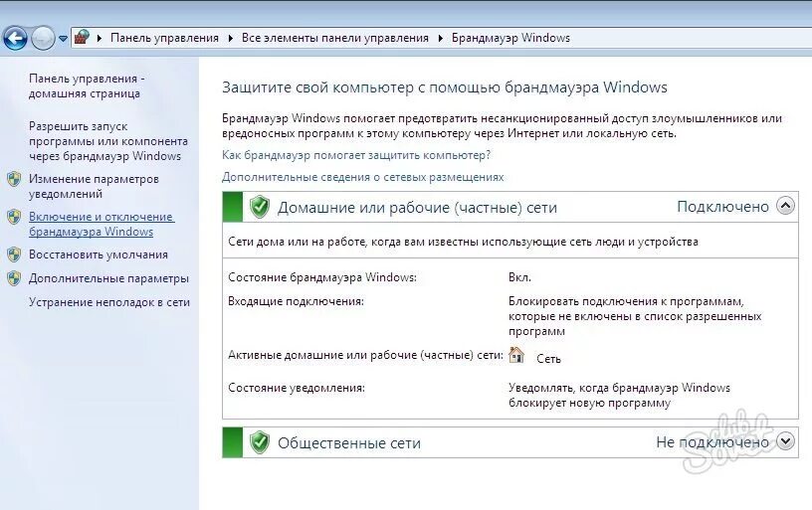Collapse the Домашние или рабочие сети section chevron
Image resolution: width=812 pixels, height=510 pixels.
pos(785,206)
